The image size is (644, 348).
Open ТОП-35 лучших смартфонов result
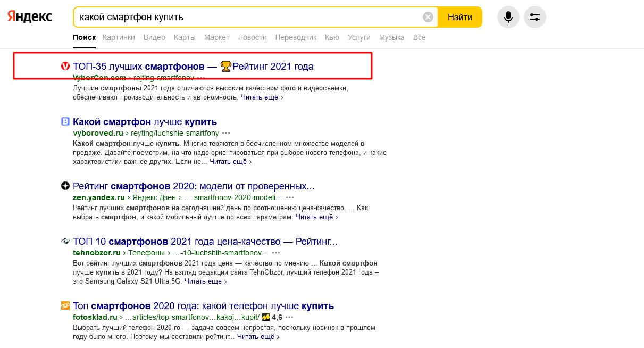[193, 67]
